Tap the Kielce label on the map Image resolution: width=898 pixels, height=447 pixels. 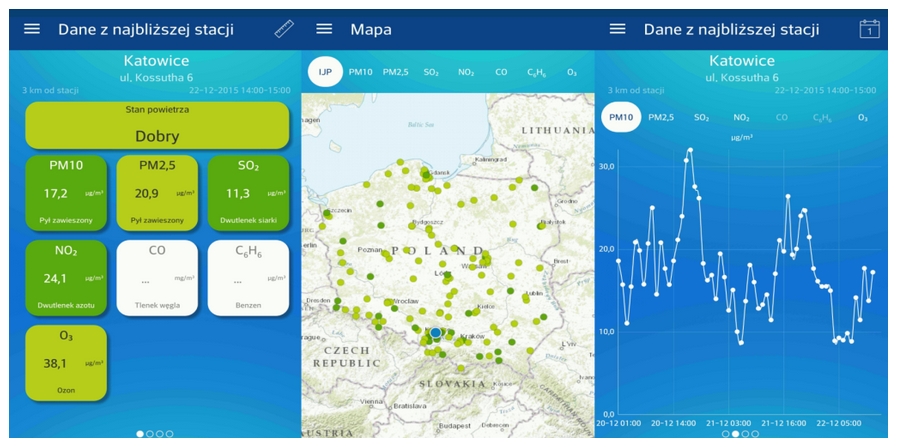pos(486,307)
